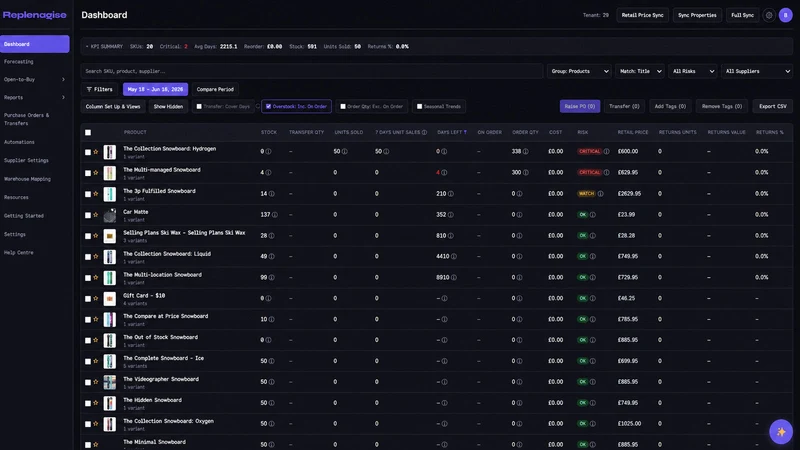This screenshot has height=450, width=800.
Task: Star The Hidden Snowboard row
Action: pyautogui.click(x=95, y=403)
